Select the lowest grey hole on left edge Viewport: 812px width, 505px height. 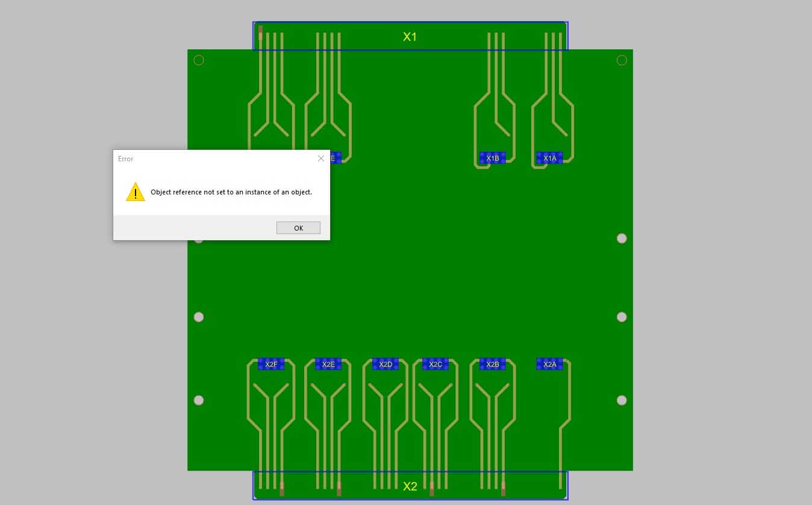pos(199,400)
